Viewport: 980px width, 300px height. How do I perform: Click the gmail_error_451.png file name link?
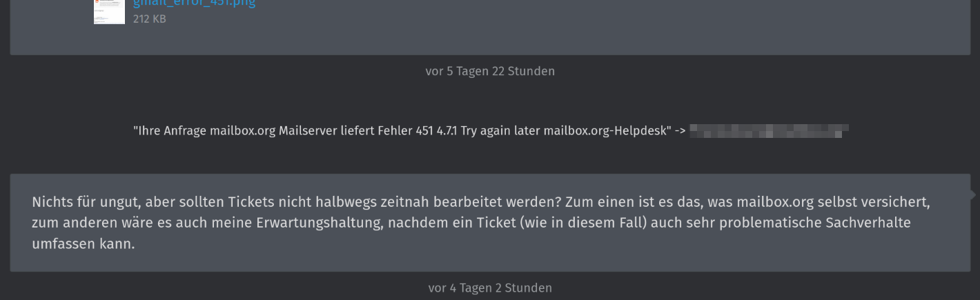[x=194, y=3]
